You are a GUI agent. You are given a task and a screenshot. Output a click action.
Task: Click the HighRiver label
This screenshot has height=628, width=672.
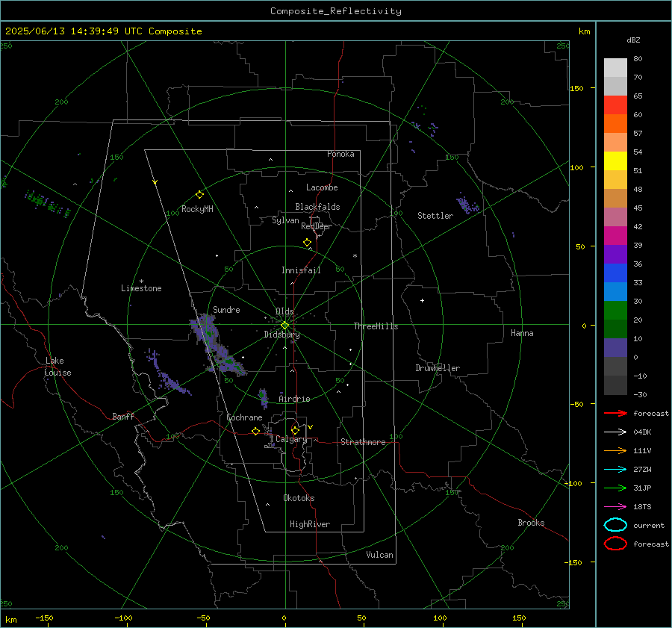(x=310, y=524)
